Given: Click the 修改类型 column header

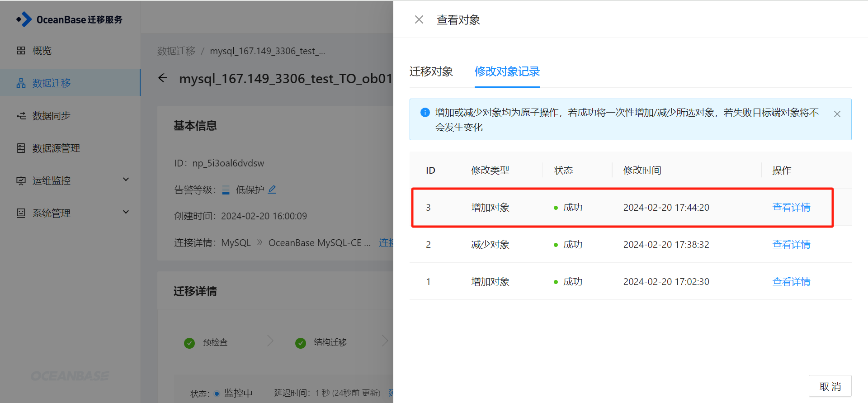Looking at the screenshot, I should point(490,171).
